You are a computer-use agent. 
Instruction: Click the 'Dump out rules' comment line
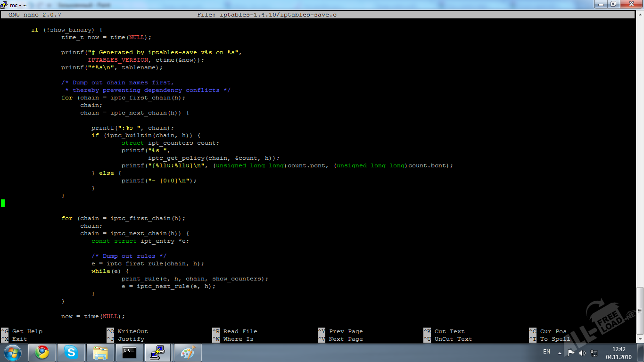click(x=129, y=256)
